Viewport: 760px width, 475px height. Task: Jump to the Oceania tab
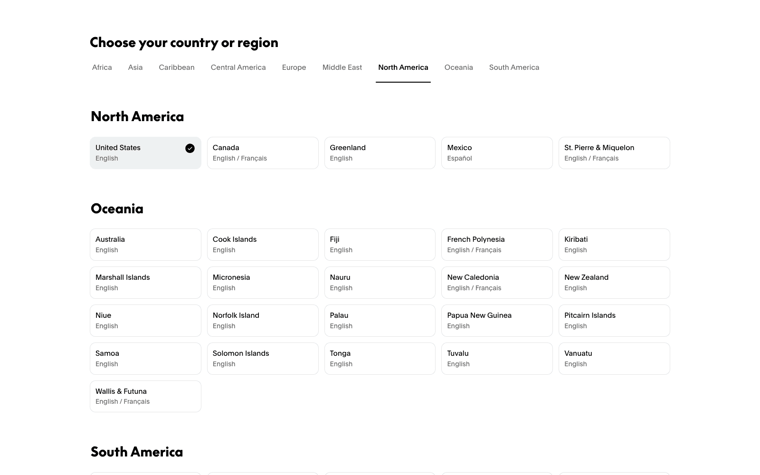(459, 67)
